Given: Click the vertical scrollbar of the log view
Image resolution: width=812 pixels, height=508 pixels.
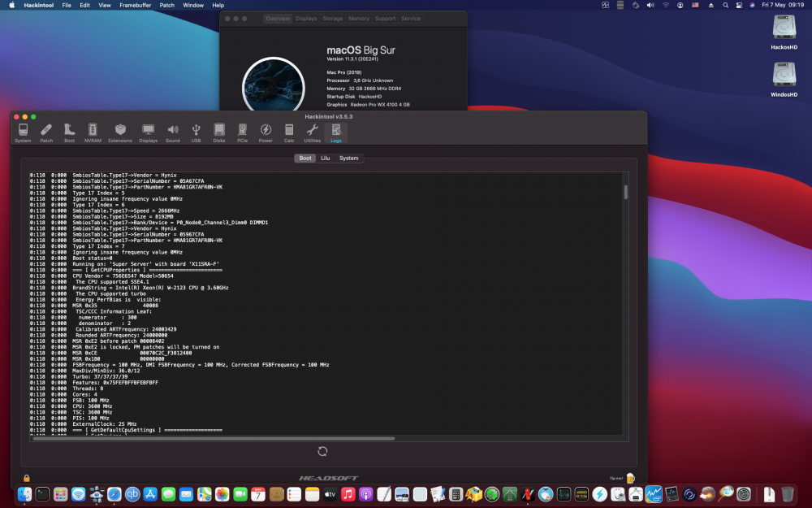Looking at the screenshot, I should point(625,193).
